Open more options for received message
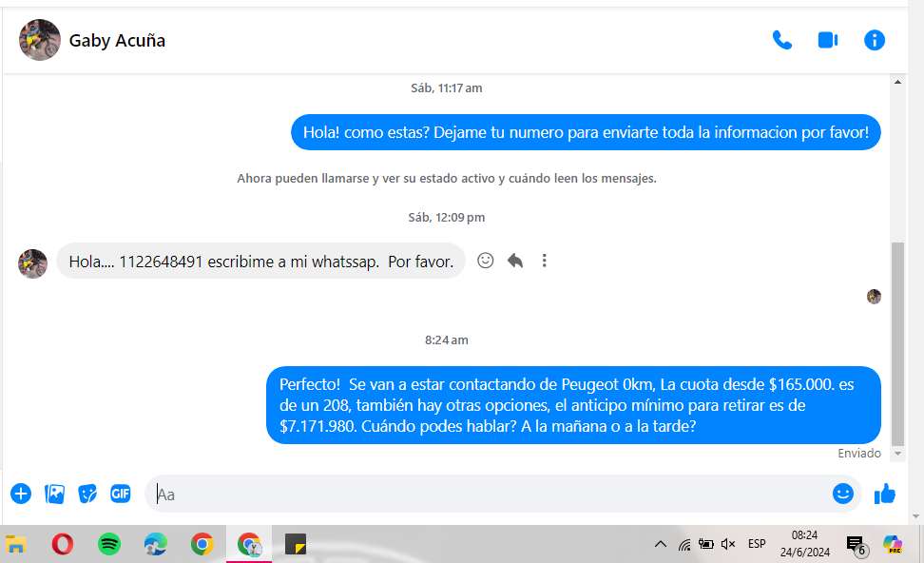The height and width of the screenshot is (563, 924). 544,261
